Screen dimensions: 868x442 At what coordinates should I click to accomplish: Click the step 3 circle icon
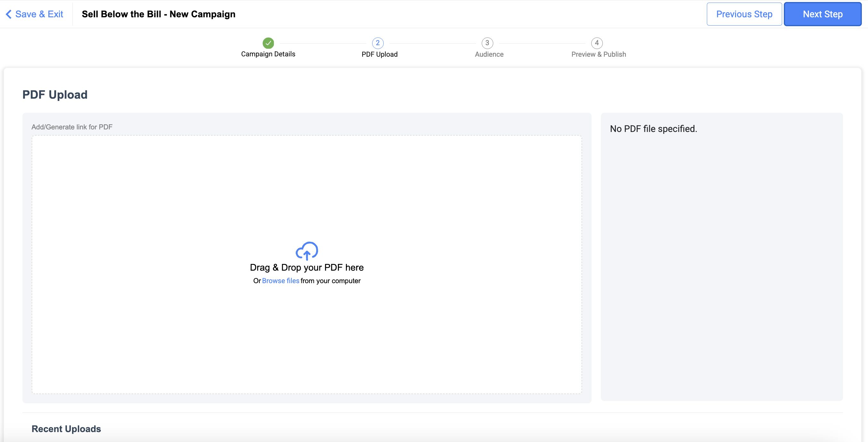tap(487, 43)
